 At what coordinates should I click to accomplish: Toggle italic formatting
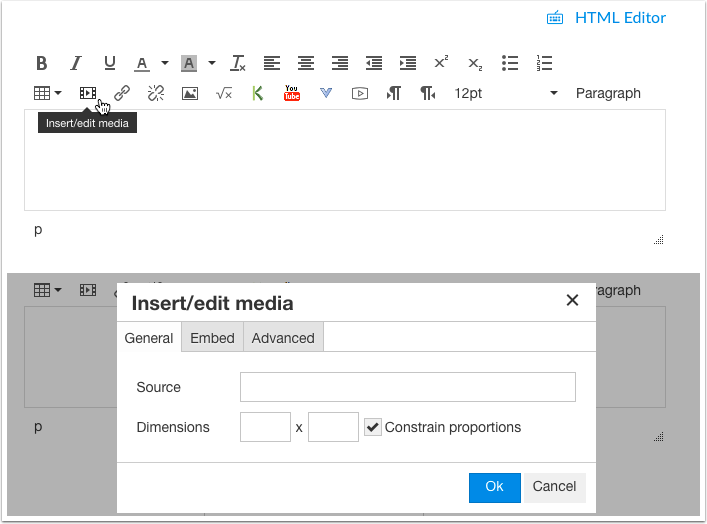pos(76,63)
